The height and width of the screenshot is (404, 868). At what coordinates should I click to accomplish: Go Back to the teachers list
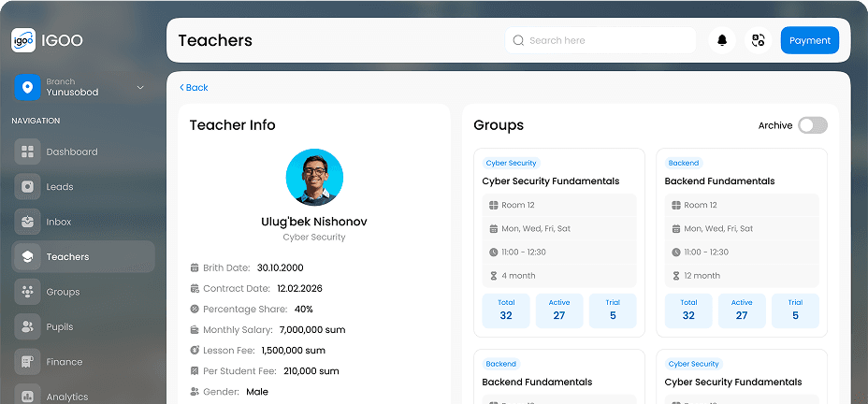[194, 88]
